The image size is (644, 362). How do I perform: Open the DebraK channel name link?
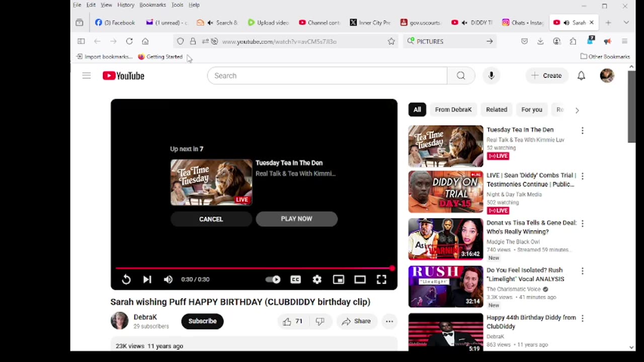145,317
